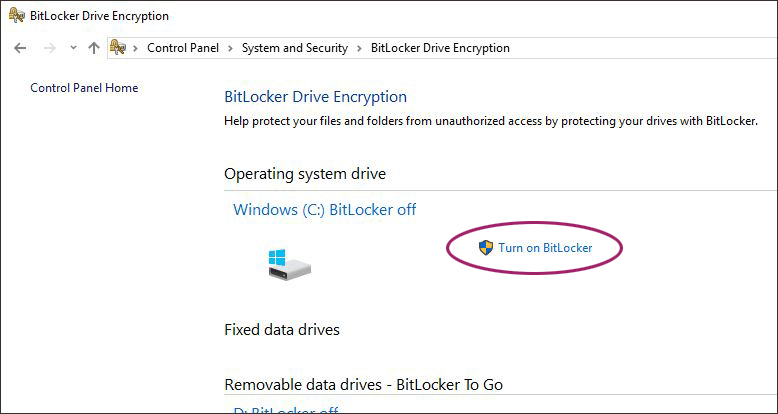Click the Back navigation arrow

click(20, 48)
